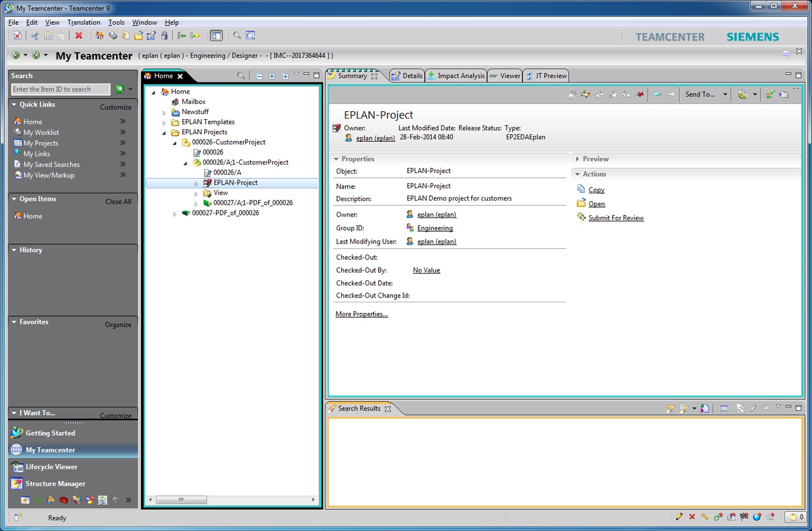Click the pencil icon in status bar
The height and width of the screenshot is (531, 812).
coord(679,517)
